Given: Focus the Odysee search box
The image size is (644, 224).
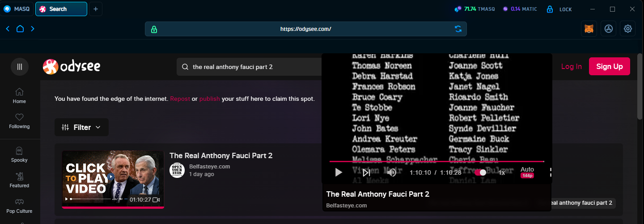Looking at the screenshot, I should [249, 67].
